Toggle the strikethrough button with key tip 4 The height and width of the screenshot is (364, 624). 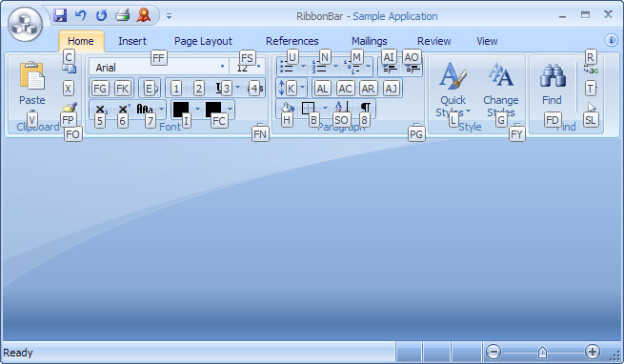tap(255, 88)
